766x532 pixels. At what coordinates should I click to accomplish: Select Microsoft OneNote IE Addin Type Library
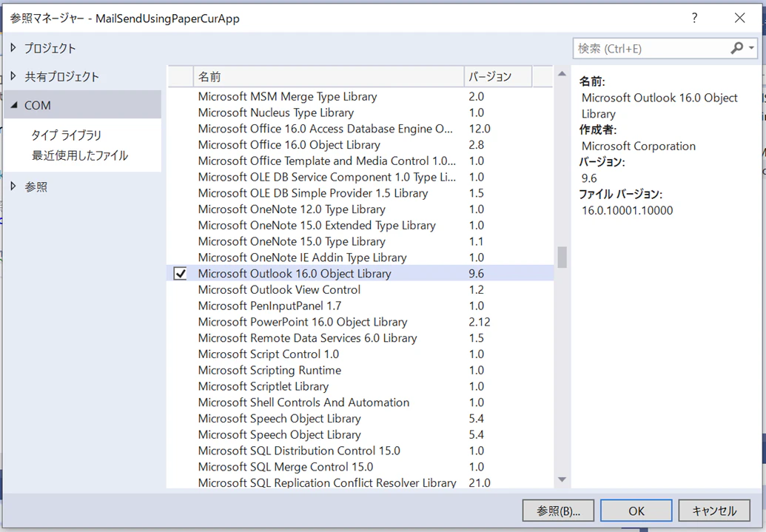pyautogui.click(x=360, y=257)
